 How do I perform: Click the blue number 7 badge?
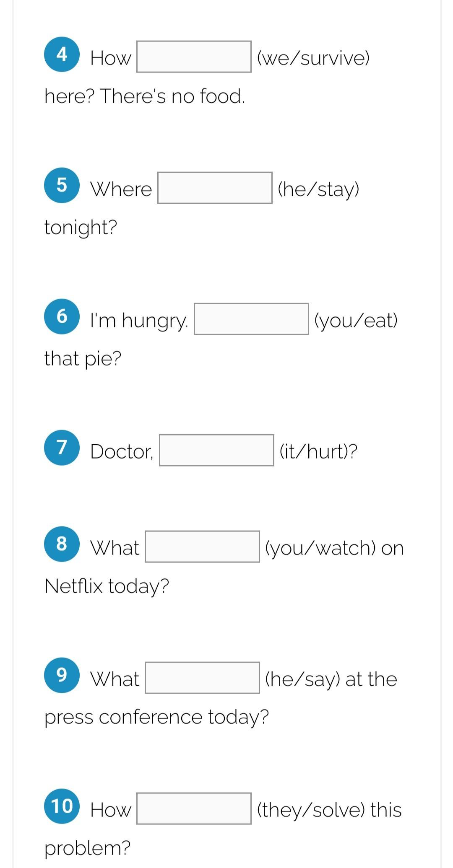pos(62,448)
